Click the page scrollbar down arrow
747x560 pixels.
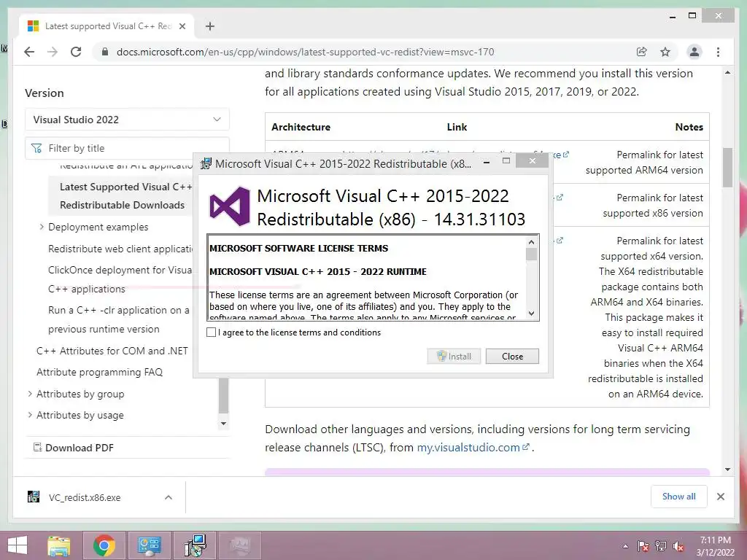(x=727, y=470)
